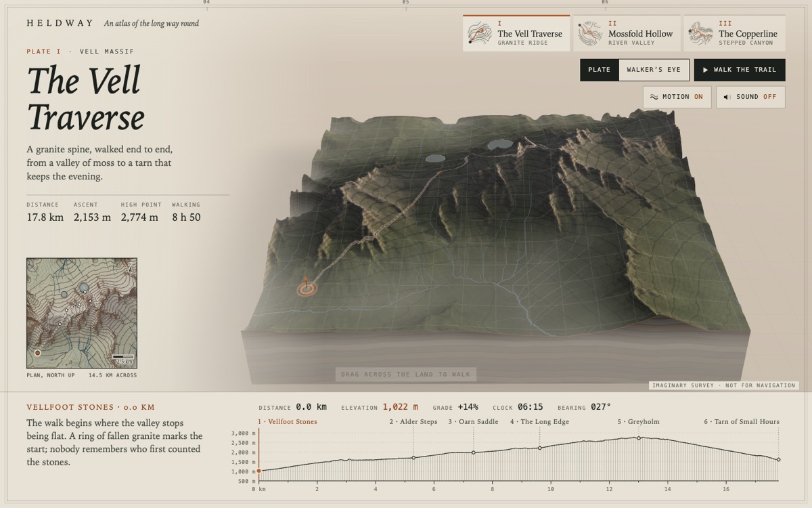Jump to The Long Edge waypoint

tap(539, 421)
